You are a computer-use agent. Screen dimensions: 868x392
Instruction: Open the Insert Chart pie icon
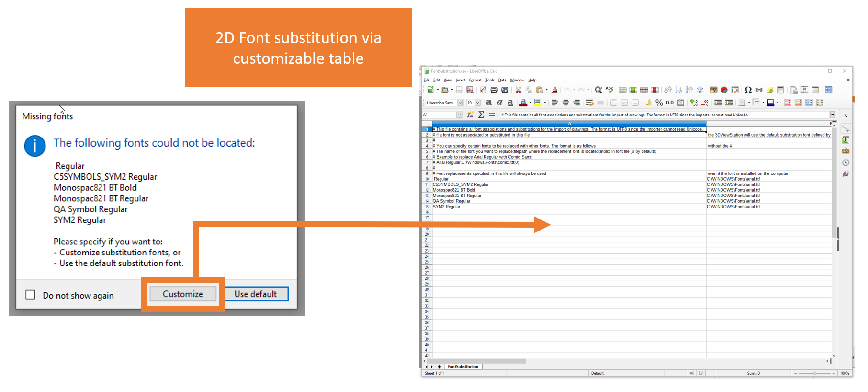point(724,90)
